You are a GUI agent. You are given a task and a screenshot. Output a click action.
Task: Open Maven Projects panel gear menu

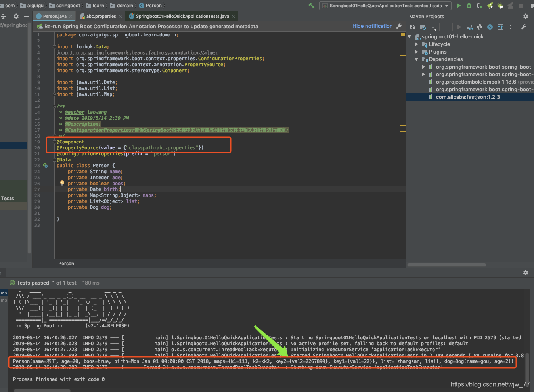tap(526, 16)
